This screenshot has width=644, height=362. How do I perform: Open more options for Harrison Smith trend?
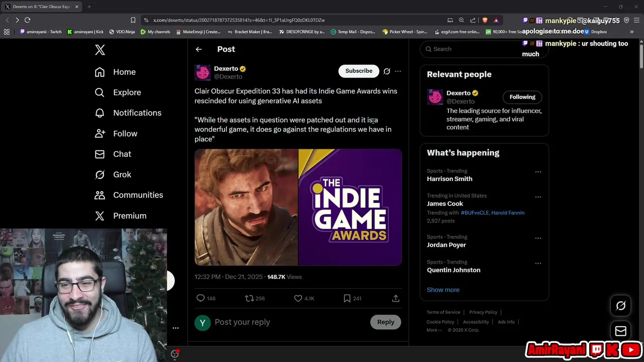538,172
